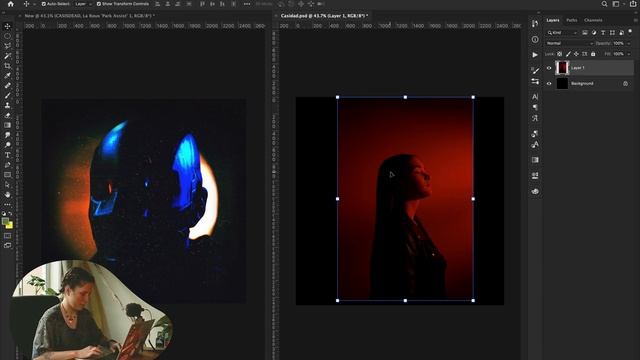The height and width of the screenshot is (360, 640).
Task: Select the Clone Stamp tool
Action: click(x=7, y=105)
